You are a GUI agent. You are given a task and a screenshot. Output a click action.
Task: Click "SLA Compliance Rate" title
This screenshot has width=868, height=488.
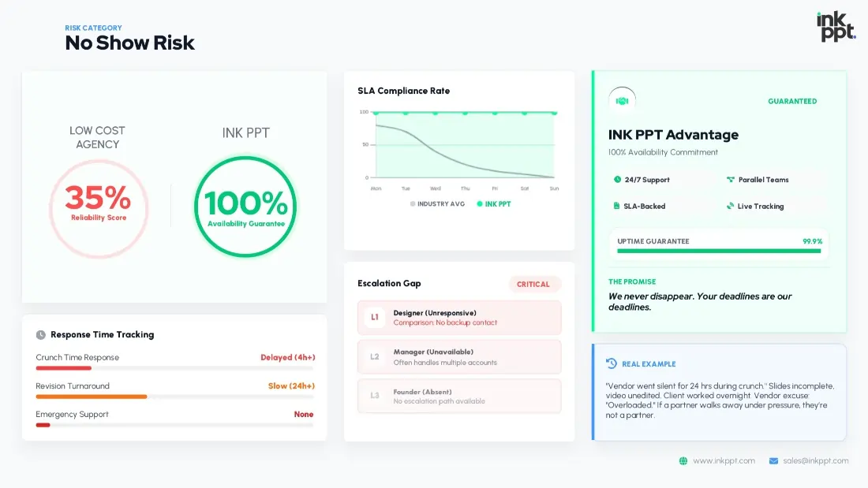pos(403,91)
